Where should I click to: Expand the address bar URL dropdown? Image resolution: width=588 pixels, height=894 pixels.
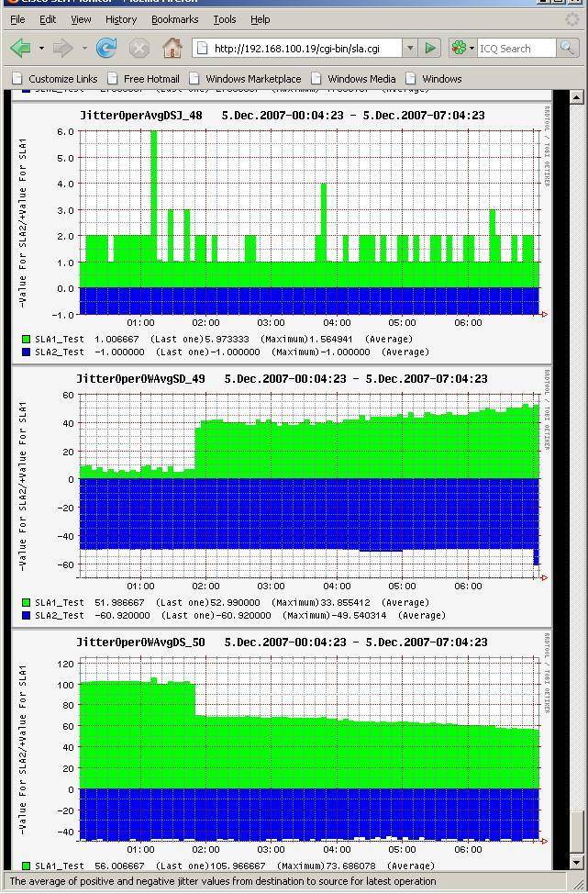410,48
